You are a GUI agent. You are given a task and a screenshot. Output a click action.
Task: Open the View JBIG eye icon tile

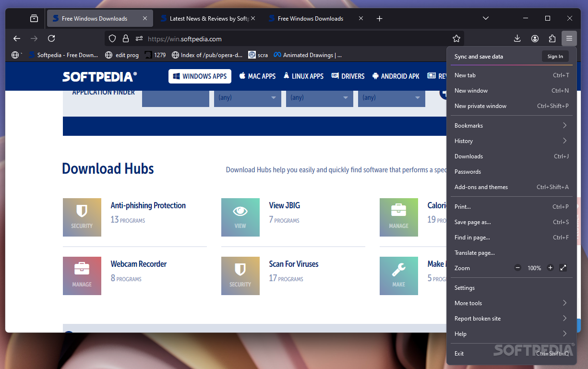[x=240, y=217]
